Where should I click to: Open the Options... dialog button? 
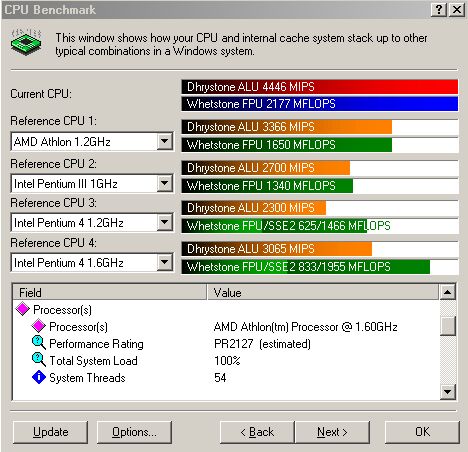click(134, 432)
